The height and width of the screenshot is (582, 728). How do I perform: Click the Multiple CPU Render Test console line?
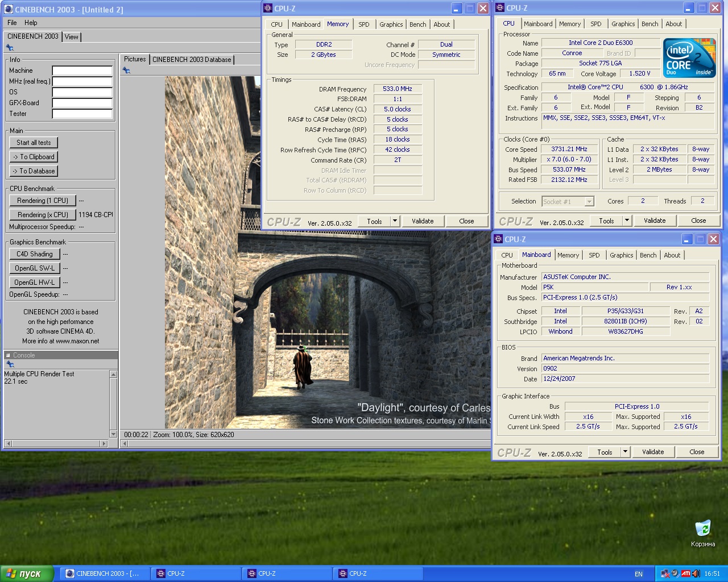39,374
